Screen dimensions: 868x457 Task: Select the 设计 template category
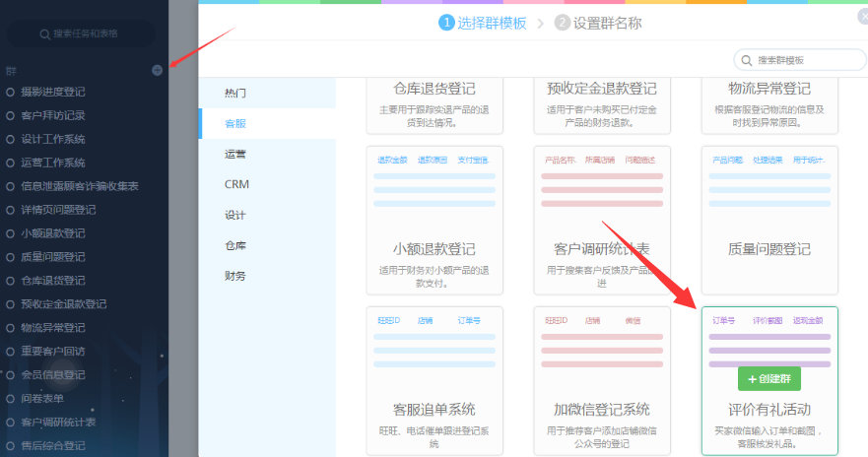click(267, 215)
